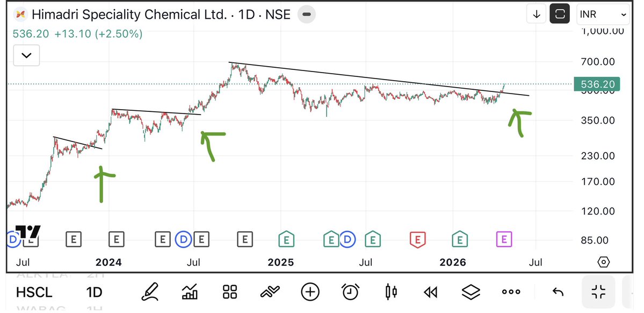
Task: Tap the 536.20 +13.10 (+2.50%) quote line
Action: click(78, 34)
